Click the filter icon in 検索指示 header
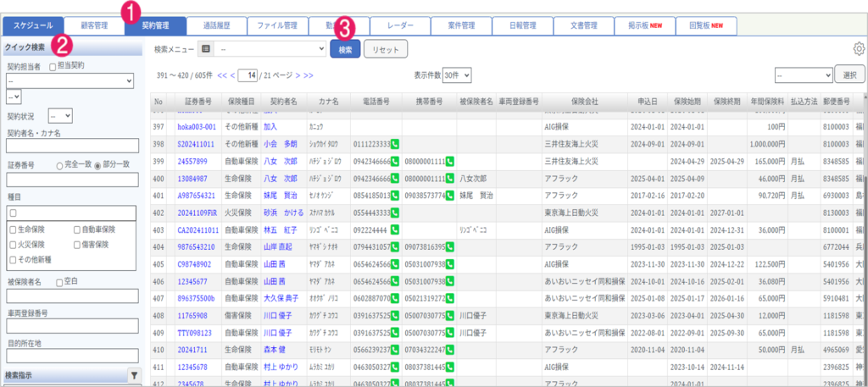868x387 pixels. (x=134, y=375)
